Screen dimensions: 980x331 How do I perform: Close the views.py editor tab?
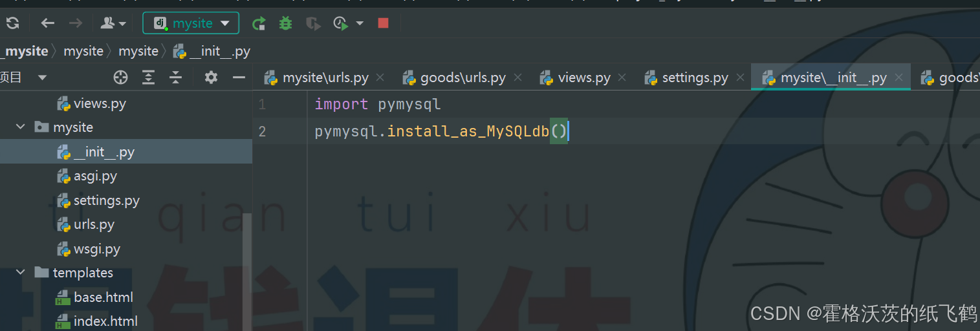tap(622, 78)
